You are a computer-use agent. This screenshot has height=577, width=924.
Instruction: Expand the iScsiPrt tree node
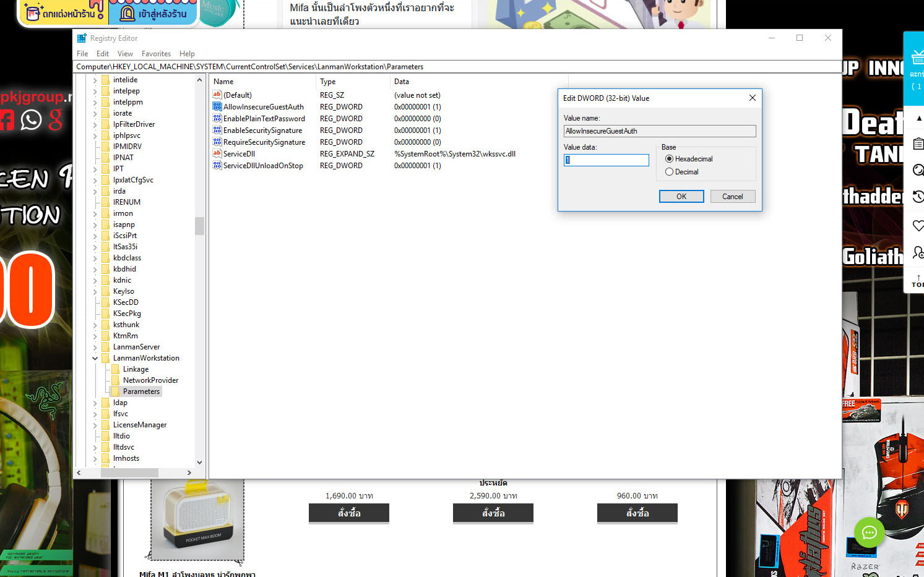pos(95,236)
